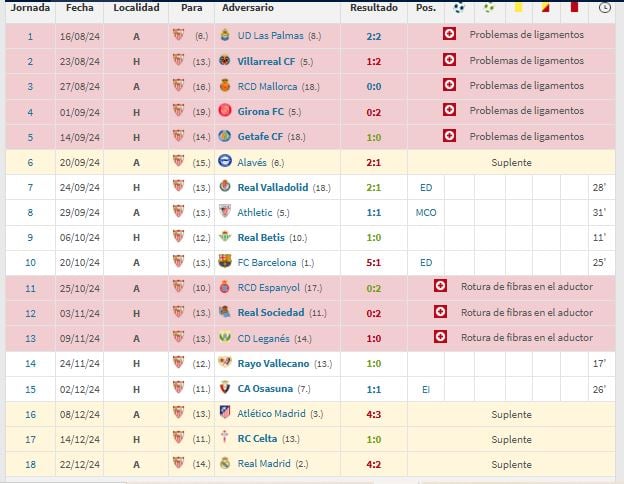Click the assists ball icon in header
Image resolution: width=624 pixels, height=484 pixels.
(x=489, y=7)
